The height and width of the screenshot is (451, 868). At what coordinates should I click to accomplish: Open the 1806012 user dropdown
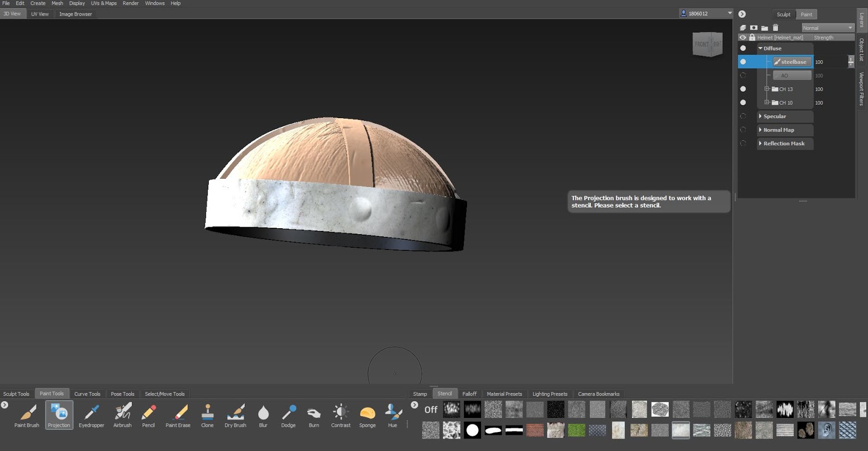pyautogui.click(x=706, y=13)
